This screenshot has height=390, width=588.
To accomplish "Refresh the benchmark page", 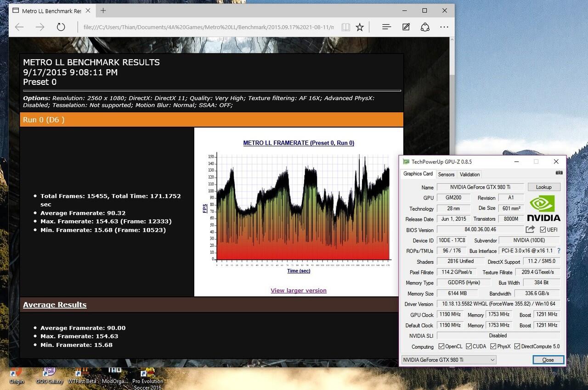I will [x=61, y=27].
